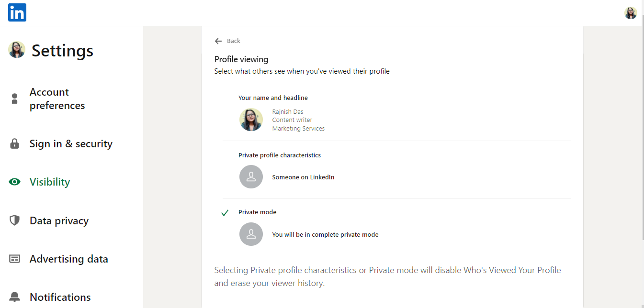The image size is (644, 308).
Task: Click the LinkedIn logo in the top bar
Action: (x=17, y=12)
